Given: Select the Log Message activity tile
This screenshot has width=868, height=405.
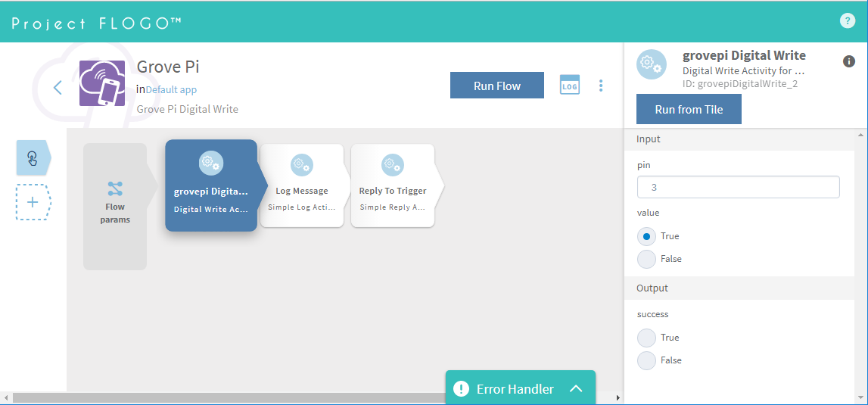Looking at the screenshot, I should (x=301, y=185).
